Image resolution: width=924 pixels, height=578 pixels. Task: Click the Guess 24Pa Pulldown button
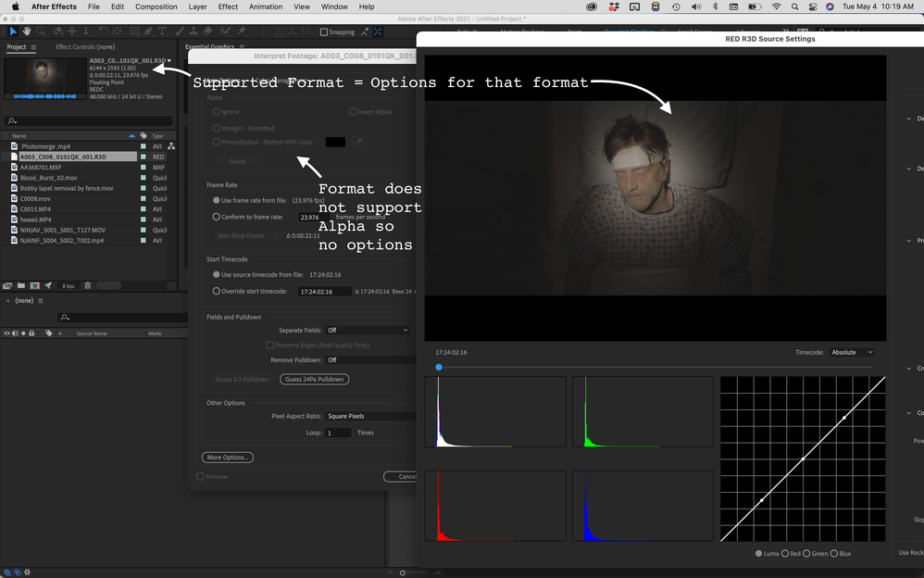point(314,379)
